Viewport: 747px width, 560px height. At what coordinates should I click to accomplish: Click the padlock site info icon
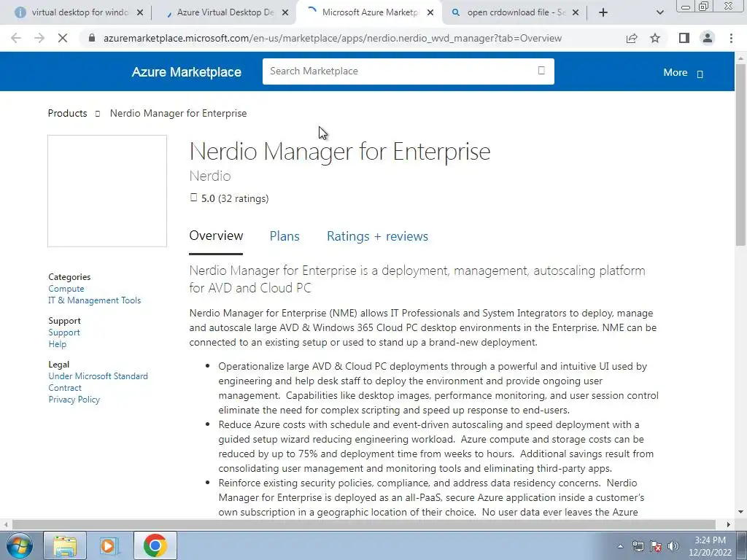pyautogui.click(x=92, y=38)
